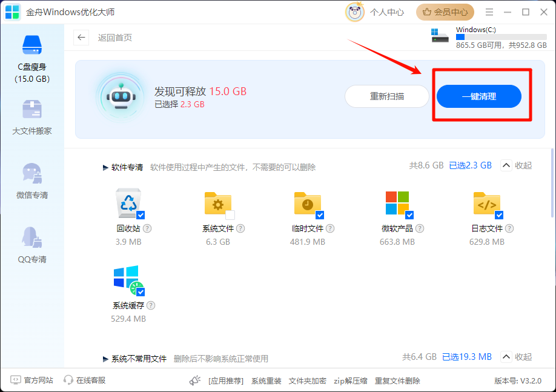Uncheck the 回收站 checkbox
556x392 pixels.
coord(141,215)
